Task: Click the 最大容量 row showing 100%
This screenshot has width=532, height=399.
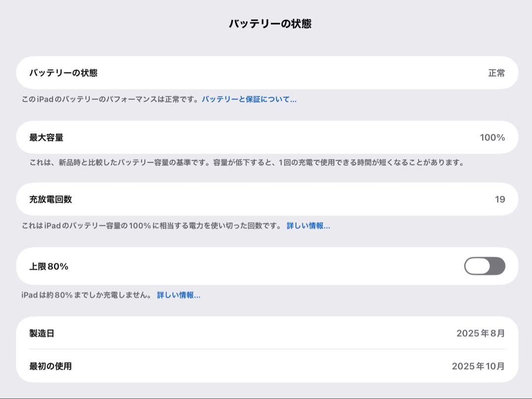Action: 266,138
